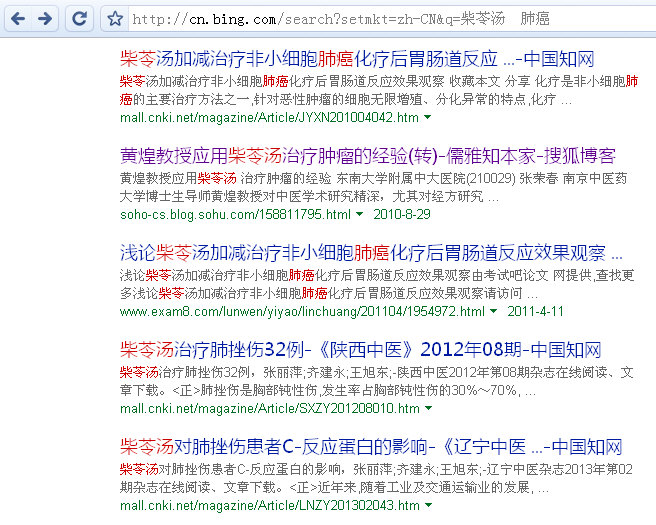Image resolution: width=656 pixels, height=525 pixels.
Task: Open the 黄煌教授应用柴苓汤治疗肿瘤的经验 搜狐博客 result
Action: pyautogui.click(x=367, y=156)
